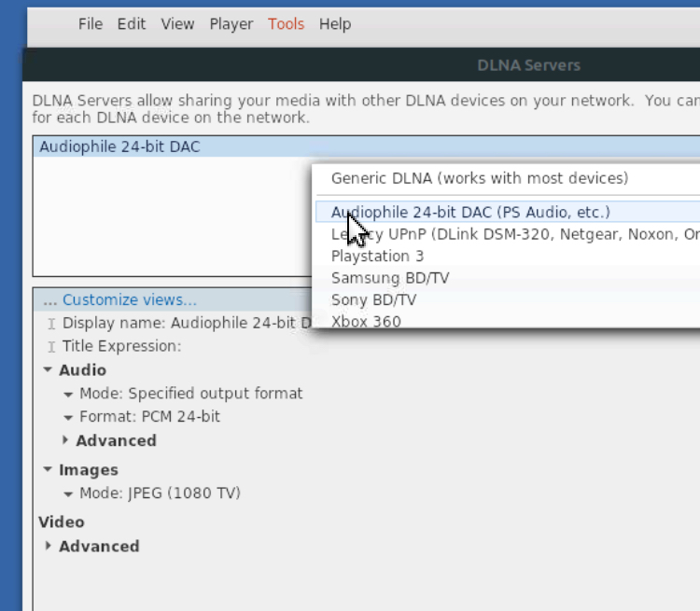Collapse the Audio section
Image resolution: width=700 pixels, height=611 pixels.
[48, 370]
